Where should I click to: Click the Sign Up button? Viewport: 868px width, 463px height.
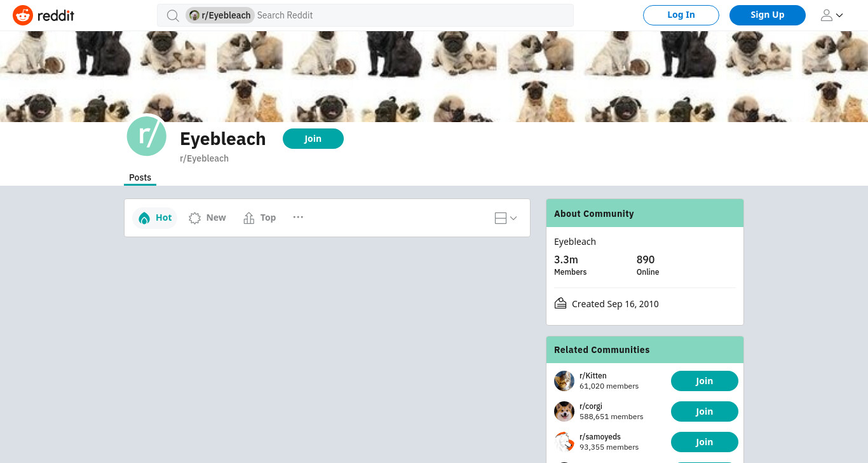click(x=768, y=15)
